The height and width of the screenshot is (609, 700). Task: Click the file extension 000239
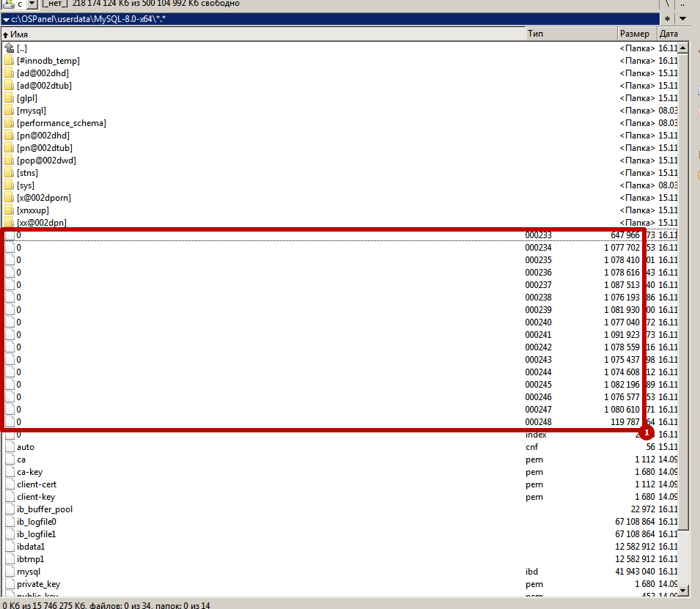click(x=539, y=310)
